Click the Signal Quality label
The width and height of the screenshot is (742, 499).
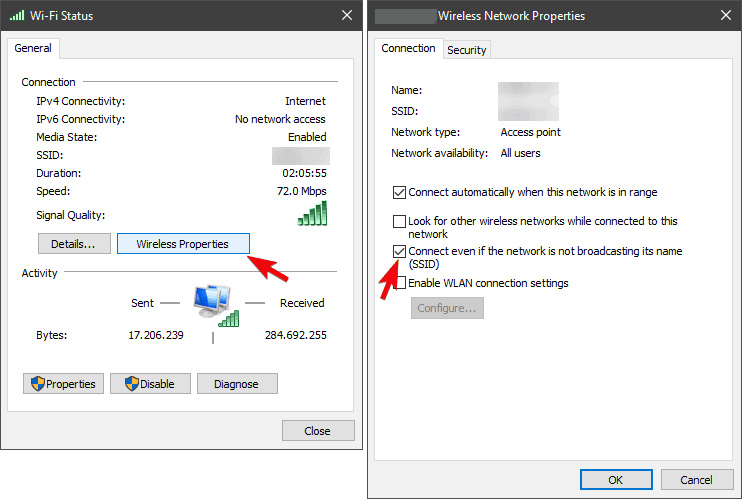coord(71,215)
